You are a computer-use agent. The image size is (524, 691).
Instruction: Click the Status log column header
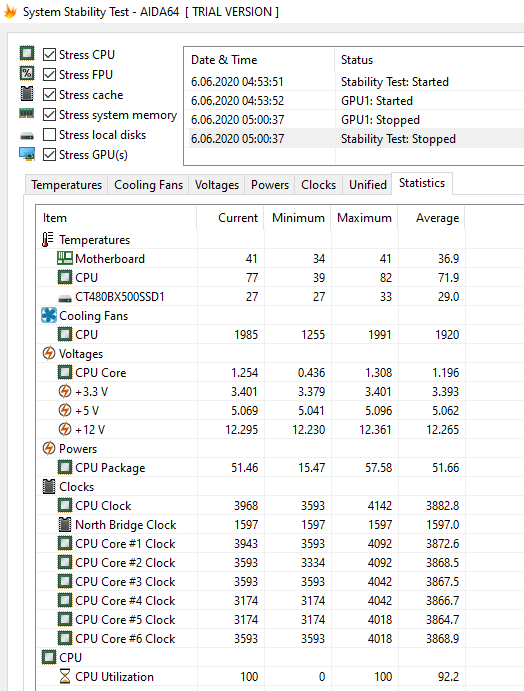430,60
